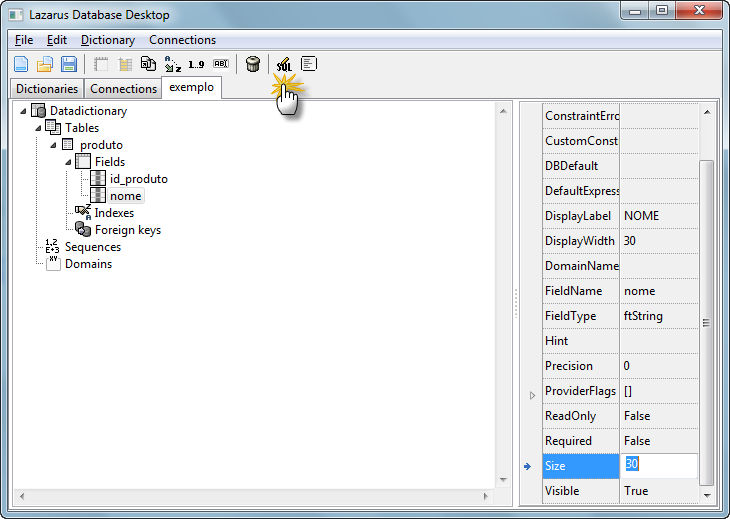Click the create code document toolbar icon
Viewport: 730px width, 519px height.
click(x=309, y=64)
